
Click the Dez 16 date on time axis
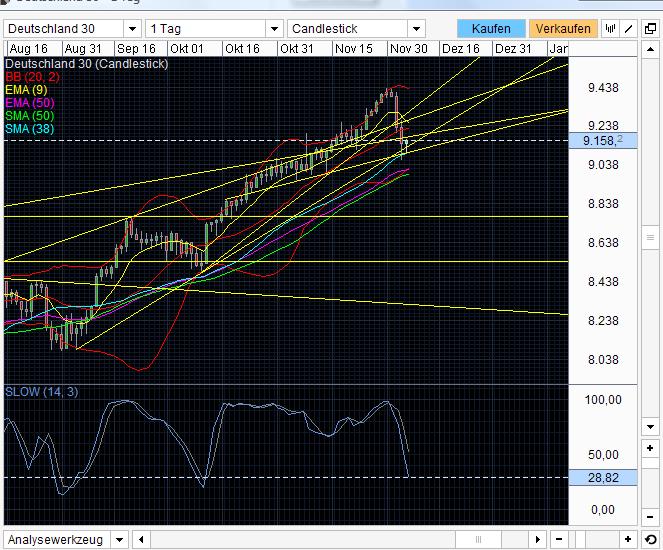tap(460, 49)
